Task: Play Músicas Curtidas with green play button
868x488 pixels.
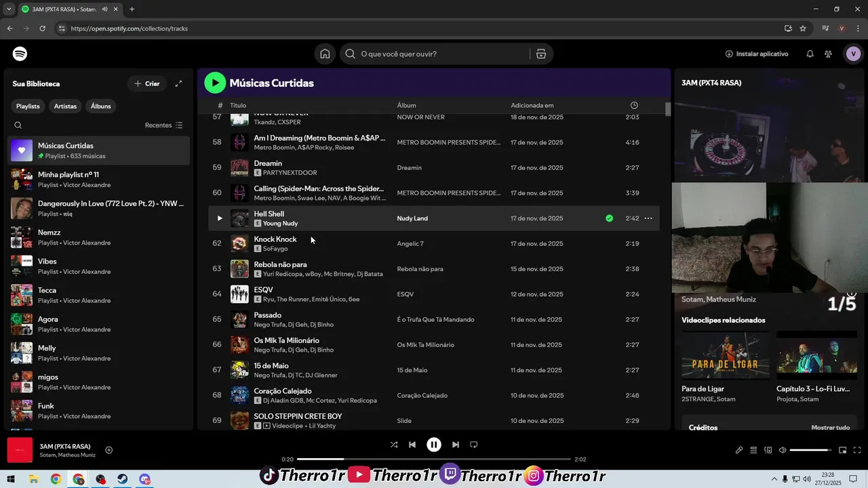Action: (x=215, y=83)
